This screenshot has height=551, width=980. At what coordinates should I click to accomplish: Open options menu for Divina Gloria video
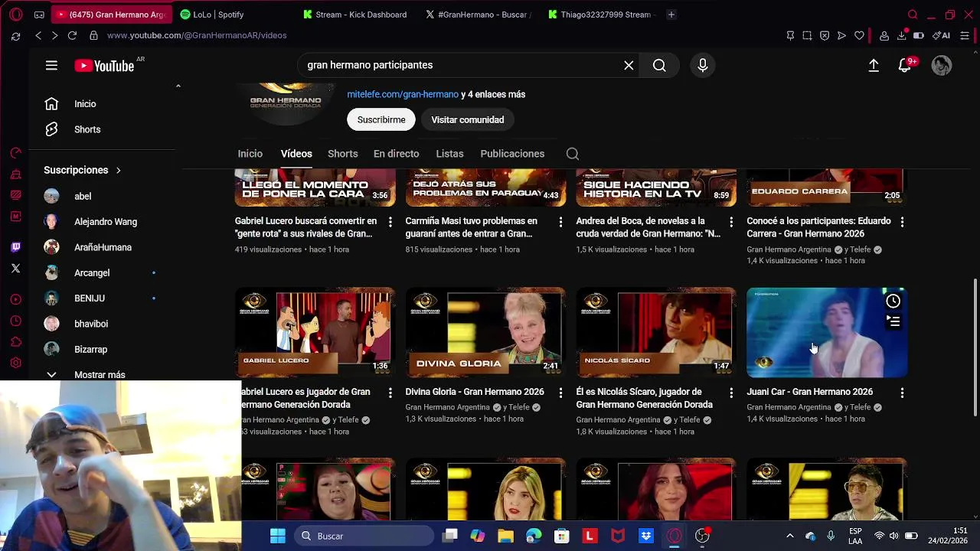(x=560, y=393)
